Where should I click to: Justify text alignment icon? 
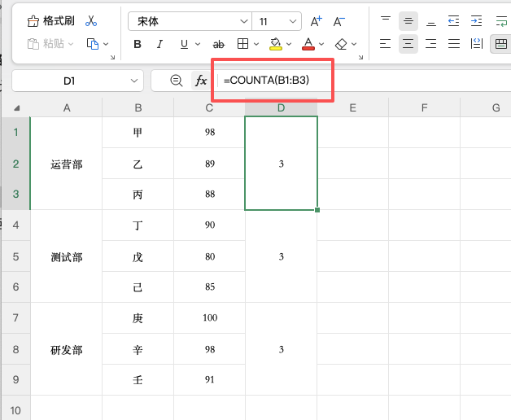(x=454, y=44)
